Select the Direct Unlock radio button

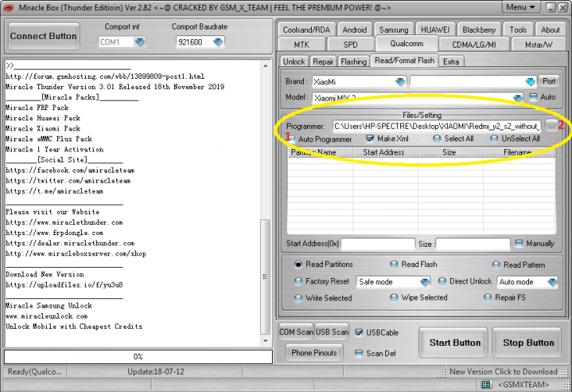pos(442,282)
